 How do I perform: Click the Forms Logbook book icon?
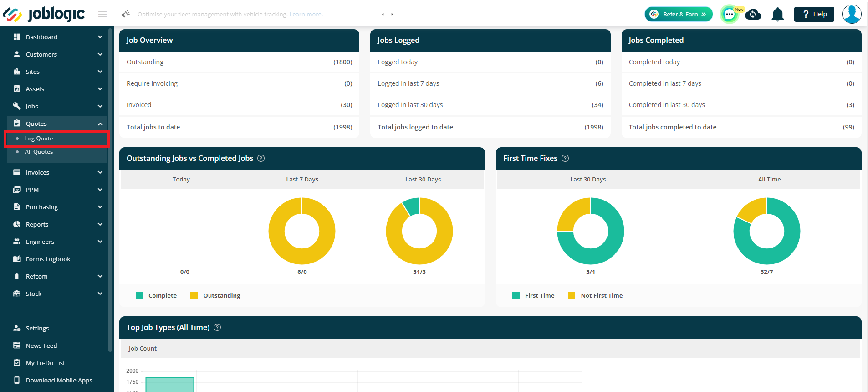coord(17,259)
